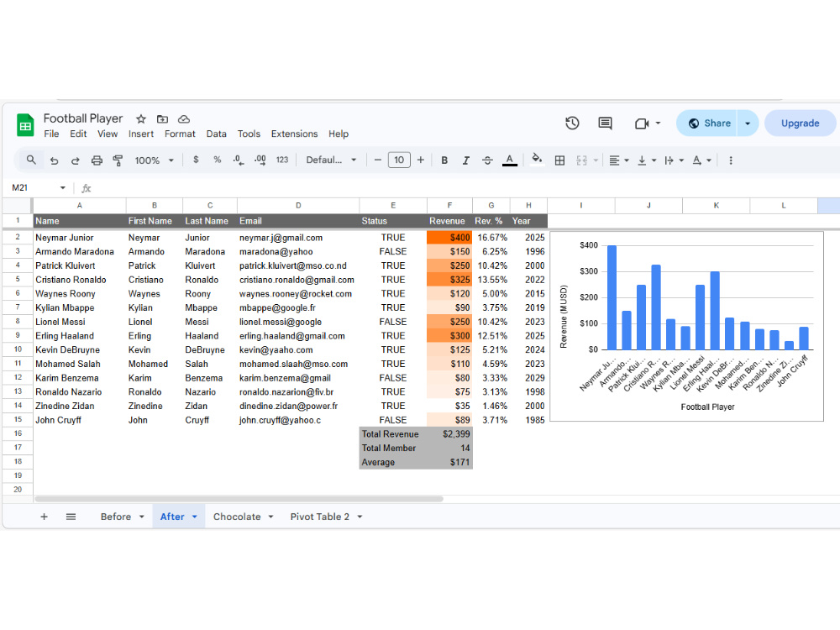The height and width of the screenshot is (630, 840).
Task: Switch to Pivot Table 2 tab
Action: coord(320,517)
